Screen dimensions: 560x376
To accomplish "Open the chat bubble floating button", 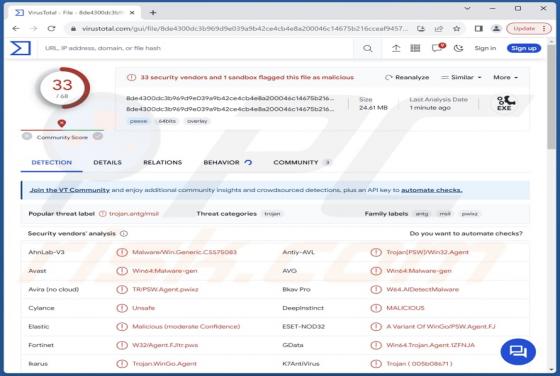I will 518,352.
